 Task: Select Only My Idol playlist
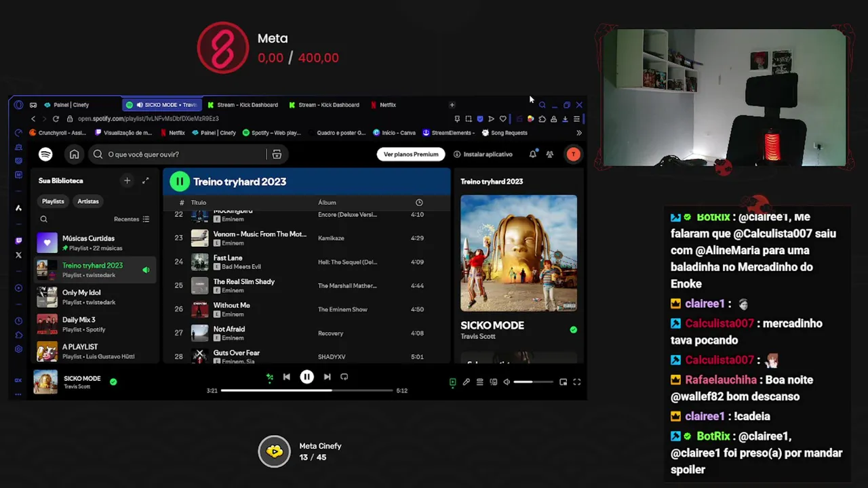(95, 297)
